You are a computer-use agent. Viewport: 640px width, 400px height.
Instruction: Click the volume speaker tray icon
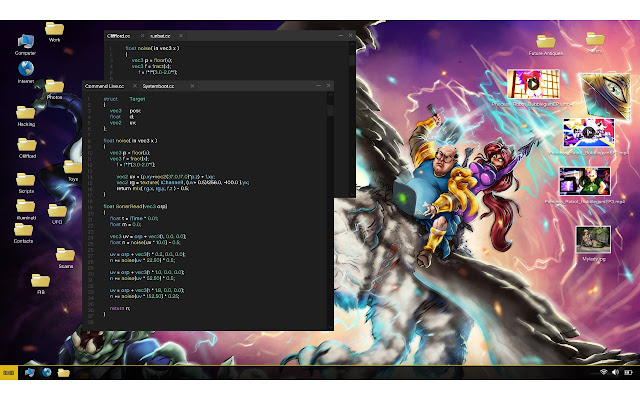tap(616, 372)
